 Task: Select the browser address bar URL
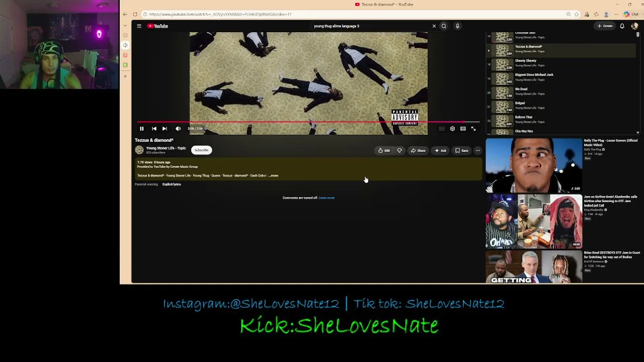220,14
